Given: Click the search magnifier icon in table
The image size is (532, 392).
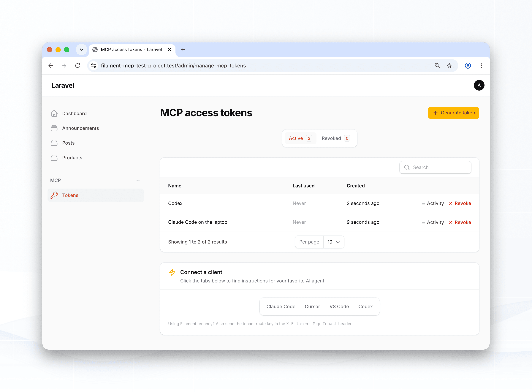Looking at the screenshot, I should point(407,167).
